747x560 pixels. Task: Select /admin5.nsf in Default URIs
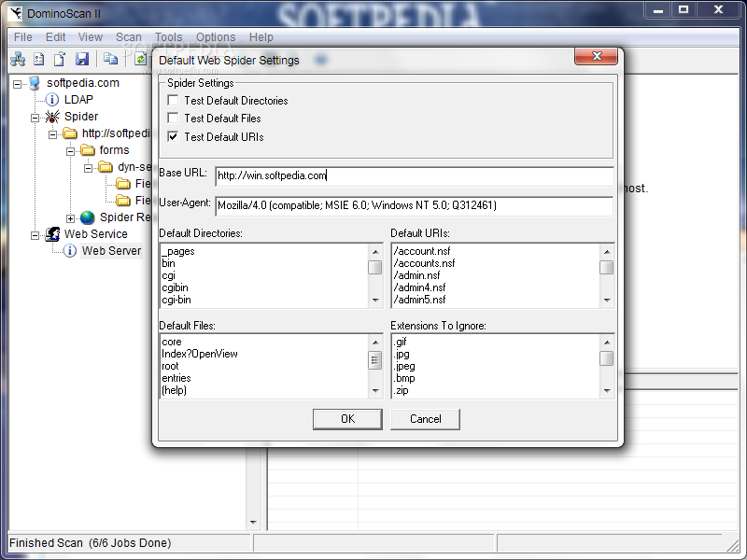tap(419, 300)
